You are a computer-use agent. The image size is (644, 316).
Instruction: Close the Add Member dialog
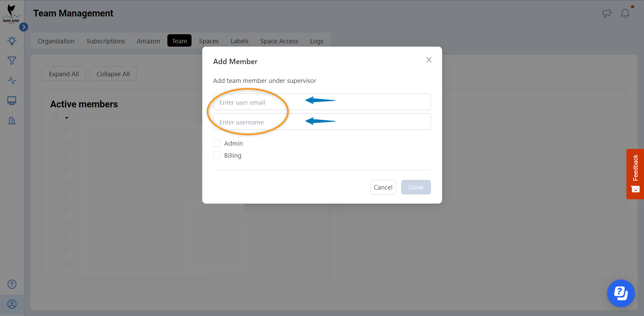click(x=429, y=60)
